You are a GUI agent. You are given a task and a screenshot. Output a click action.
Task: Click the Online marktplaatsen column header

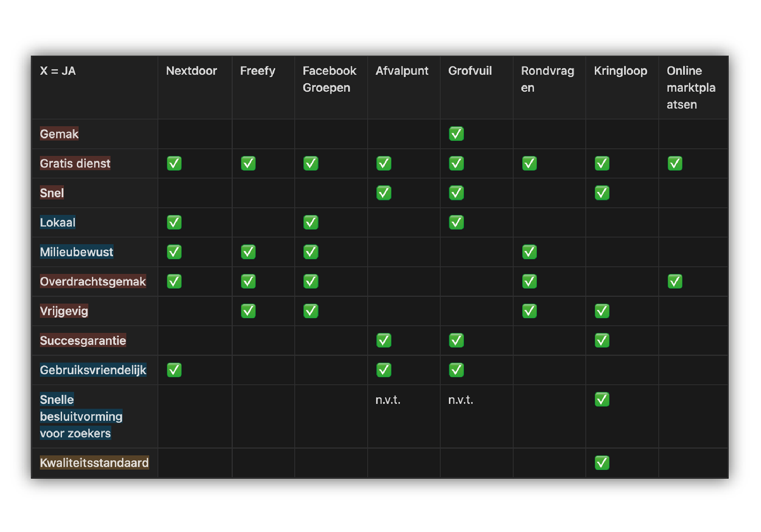tap(690, 88)
